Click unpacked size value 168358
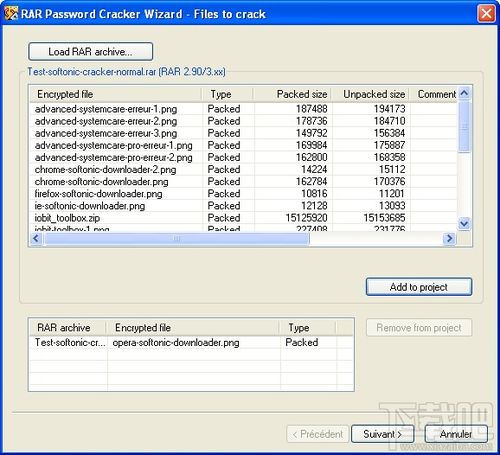 point(389,157)
